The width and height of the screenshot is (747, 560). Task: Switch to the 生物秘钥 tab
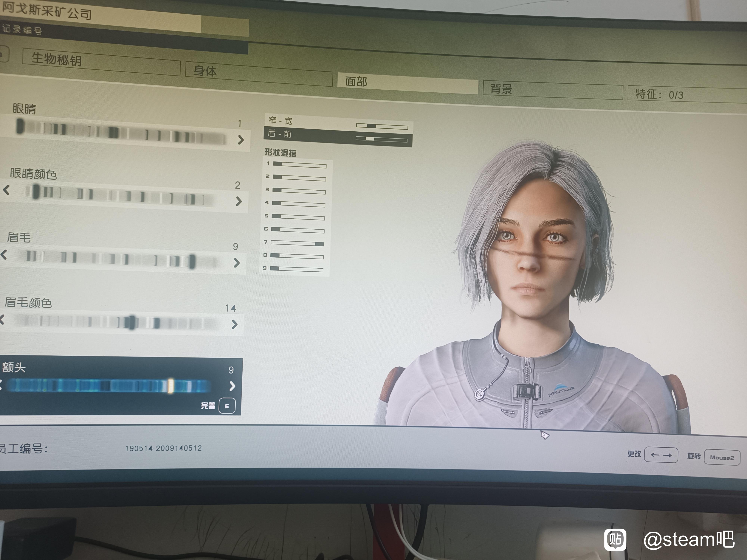click(101, 62)
